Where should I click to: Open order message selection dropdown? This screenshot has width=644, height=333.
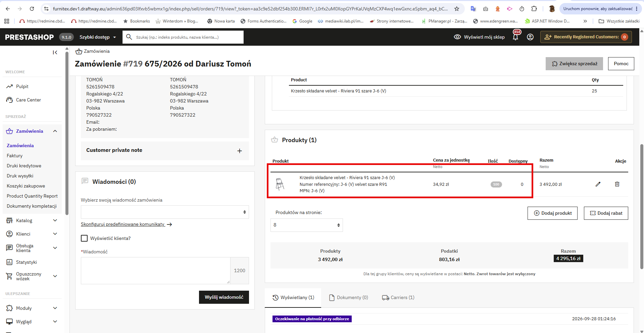coord(165,212)
